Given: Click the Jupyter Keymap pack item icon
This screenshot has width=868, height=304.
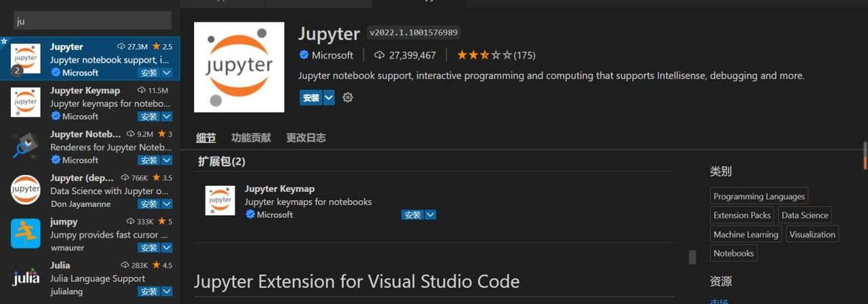Looking at the screenshot, I should [x=220, y=200].
